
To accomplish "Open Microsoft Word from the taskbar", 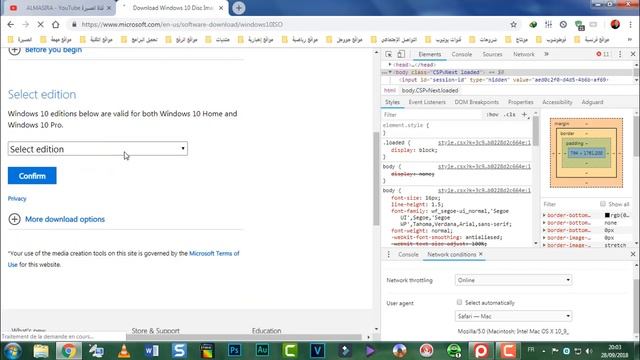I will coord(151,351).
